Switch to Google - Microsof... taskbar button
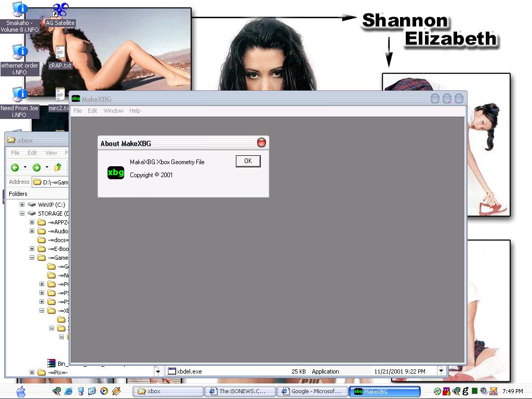 coord(312,391)
